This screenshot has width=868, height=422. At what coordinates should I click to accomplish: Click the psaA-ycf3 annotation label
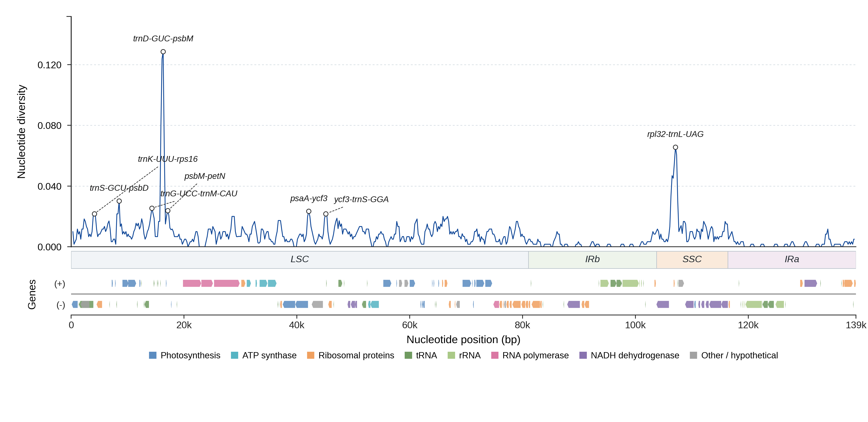[x=309, y=198]
